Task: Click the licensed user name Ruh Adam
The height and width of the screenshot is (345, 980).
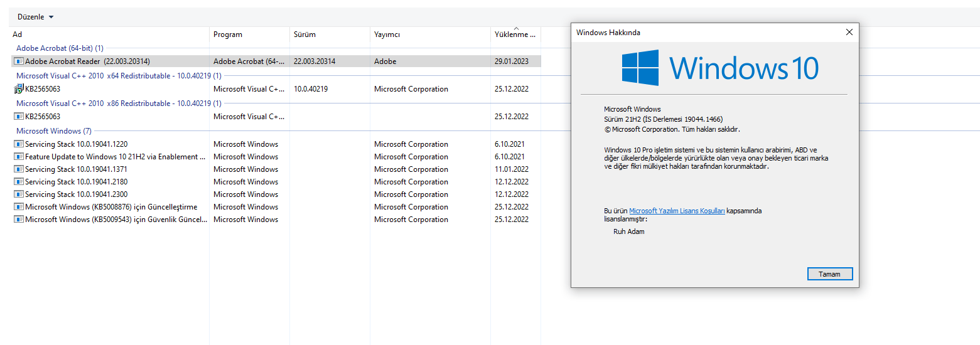Action: pos(628,231)
